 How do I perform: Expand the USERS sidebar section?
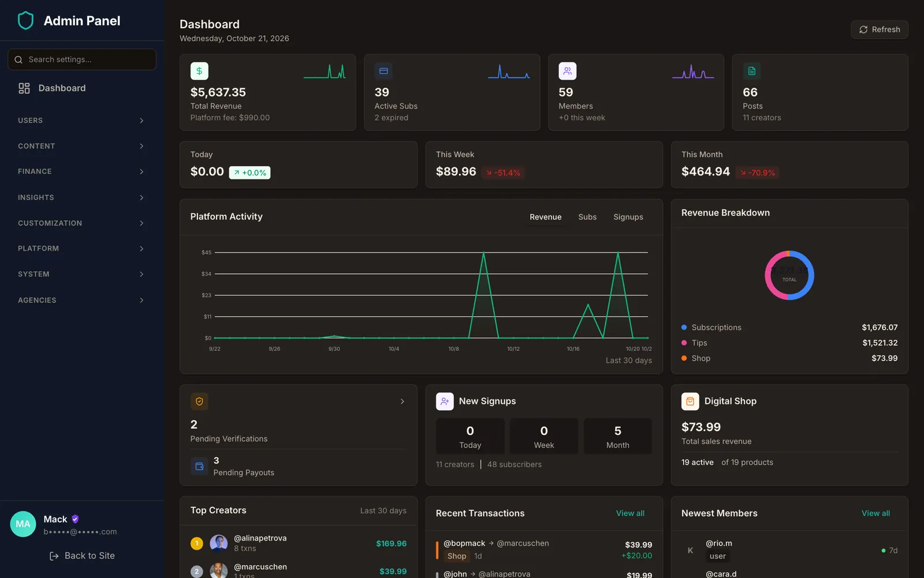(x=81, y=120)
